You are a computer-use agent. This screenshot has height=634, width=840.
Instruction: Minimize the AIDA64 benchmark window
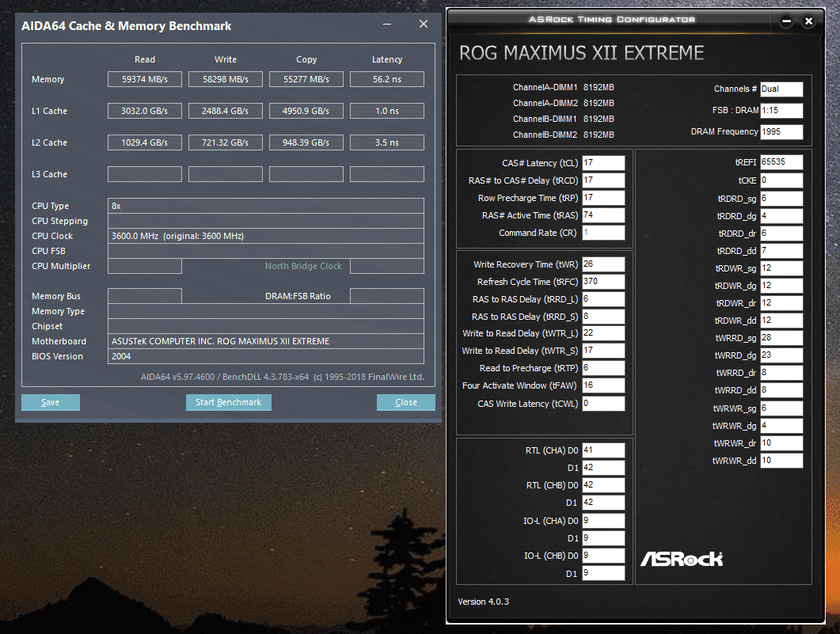click(x=387, y=25)
